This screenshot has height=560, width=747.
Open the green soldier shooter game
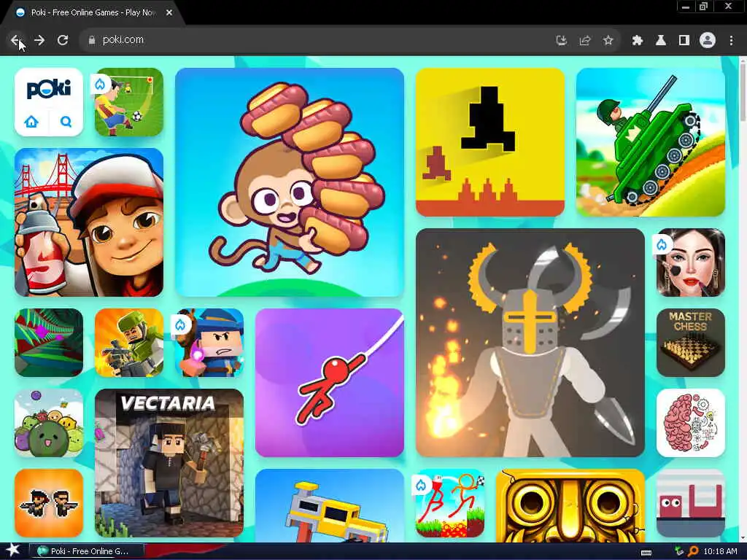coord(128,343)
